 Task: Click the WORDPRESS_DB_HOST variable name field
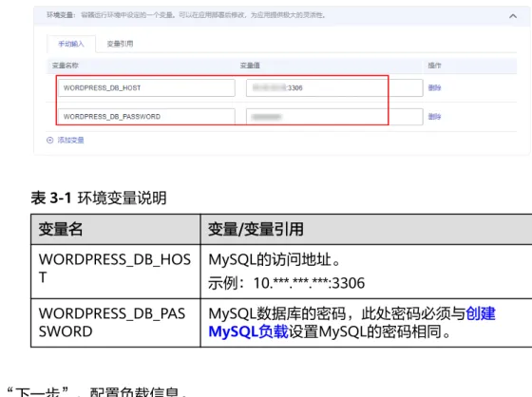[146, 88]
